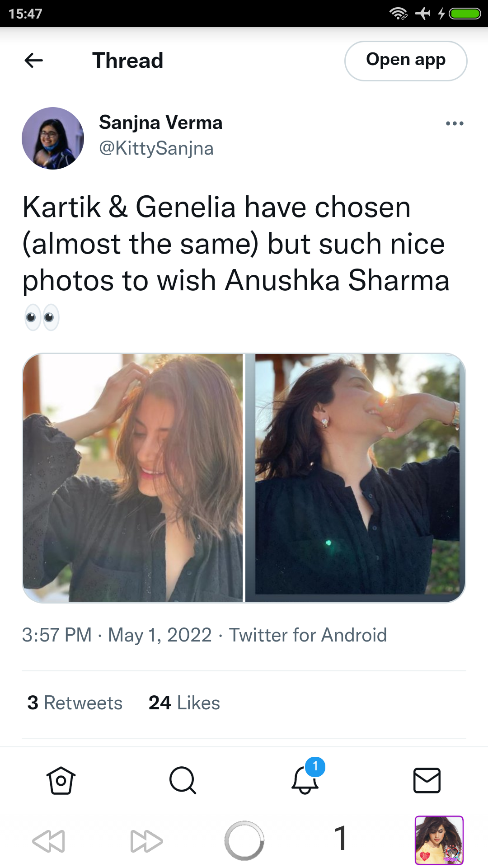Image resolution: width=488 pixels, height=868 pixels.
Task: Open Sanjna Verma's profile picture
Action: [x=53, y=138]
